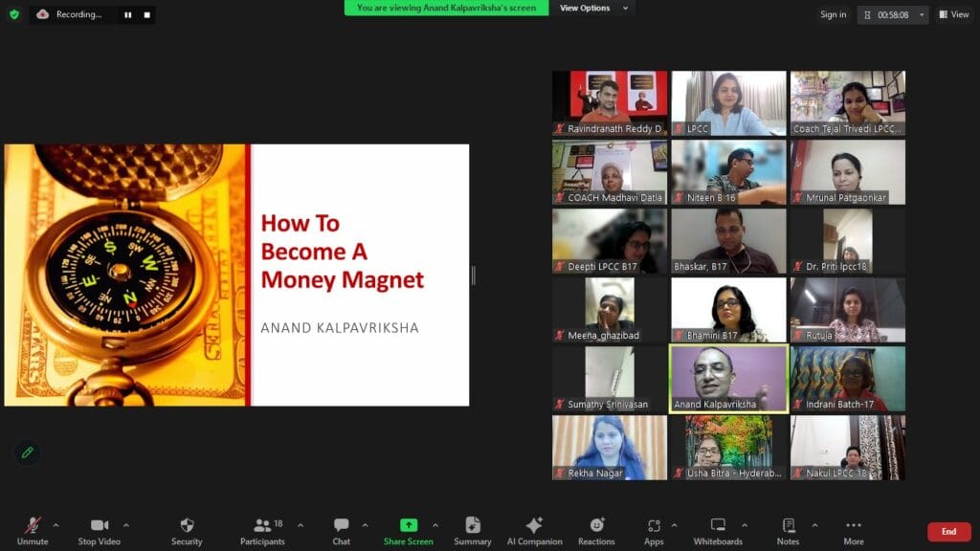This screenshot has width=980, height=551.
Task: Open the meeting Summary tool
Action: 473,531
